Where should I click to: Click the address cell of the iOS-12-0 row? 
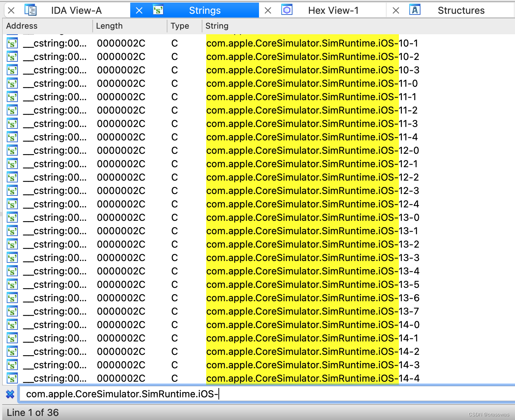55,151
